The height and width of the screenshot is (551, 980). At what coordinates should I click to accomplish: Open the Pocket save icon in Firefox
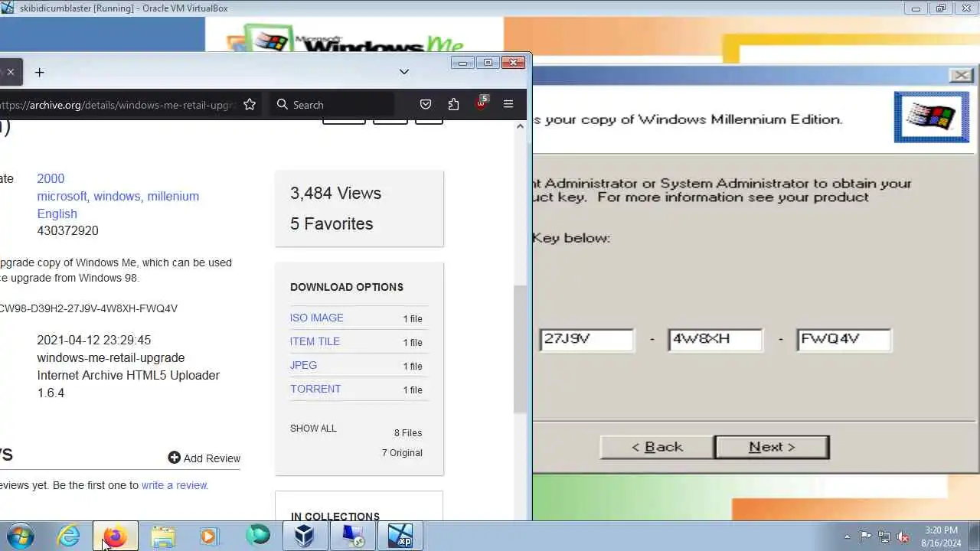(426, 105)
